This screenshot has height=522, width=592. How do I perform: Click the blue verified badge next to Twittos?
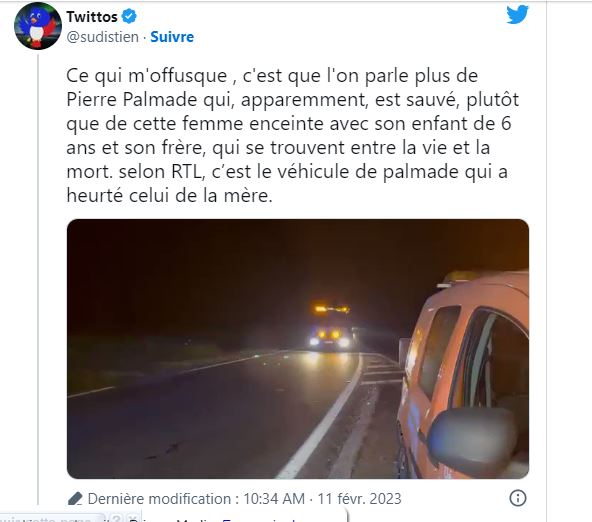click(x=129, y=16)
